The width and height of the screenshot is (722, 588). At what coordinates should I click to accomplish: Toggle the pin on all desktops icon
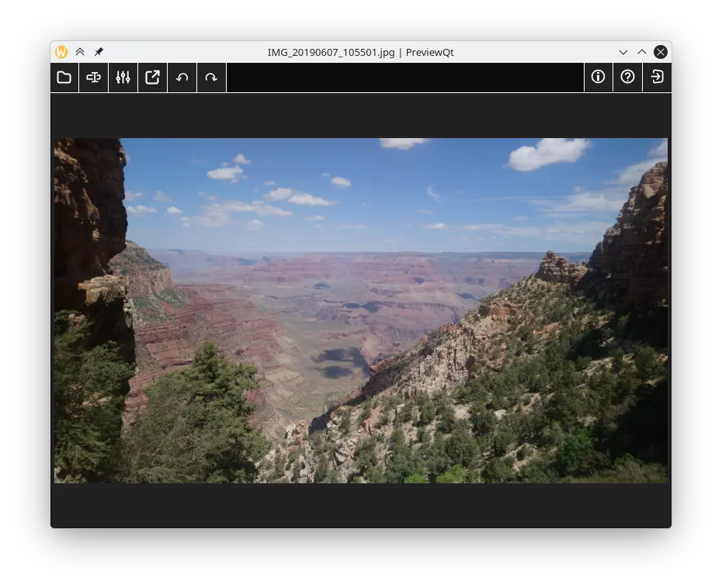(x=99, y=52)
